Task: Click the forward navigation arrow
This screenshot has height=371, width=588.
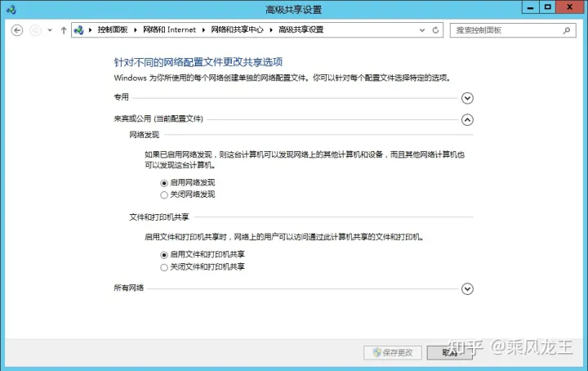Action: pos(35,30)
